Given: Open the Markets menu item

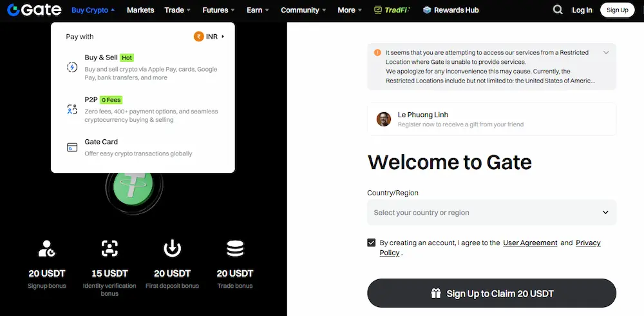Looking at the screenshot, I should (140, 10).
